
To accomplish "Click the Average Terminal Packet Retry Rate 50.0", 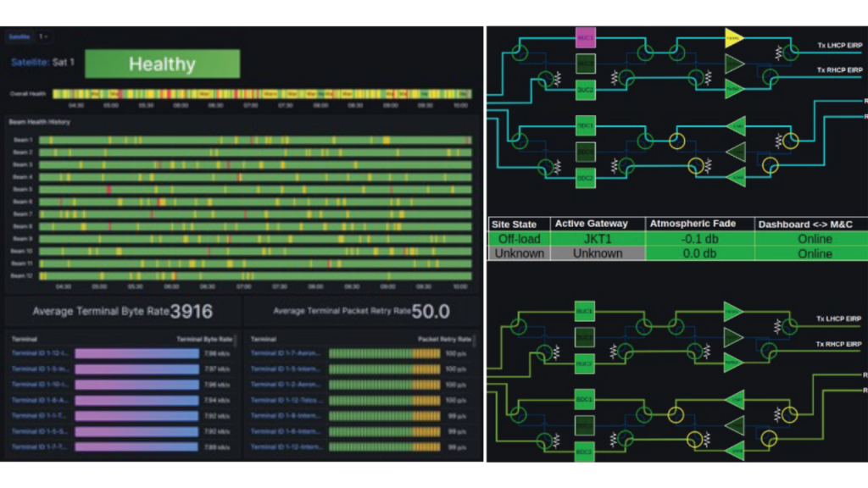I will click(431, 312).
